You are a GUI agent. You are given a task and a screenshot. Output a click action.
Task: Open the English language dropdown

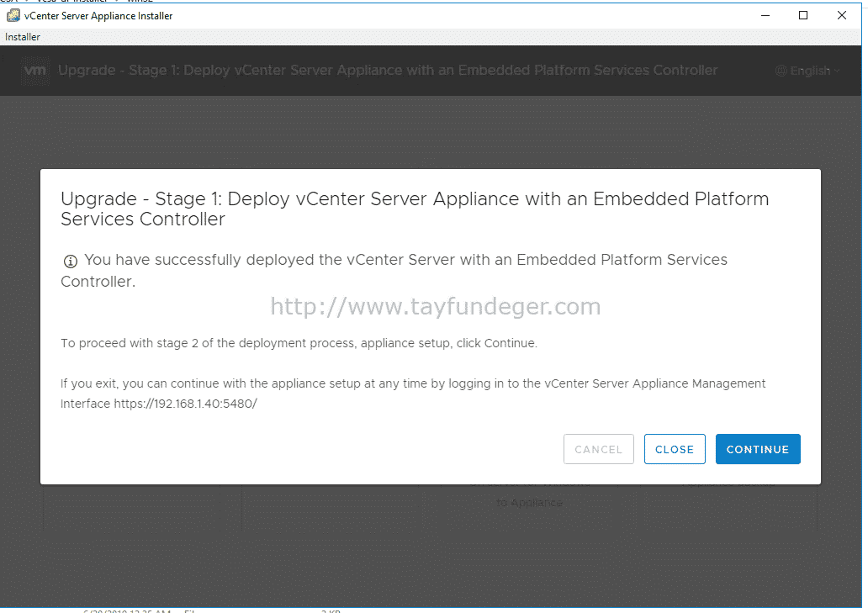[x=807, y=71]
